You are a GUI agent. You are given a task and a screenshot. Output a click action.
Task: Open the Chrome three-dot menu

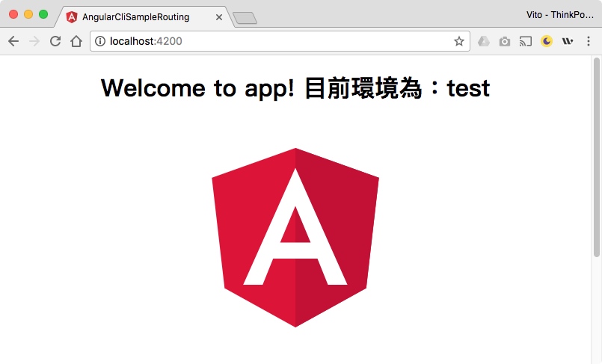coord(589,41)
